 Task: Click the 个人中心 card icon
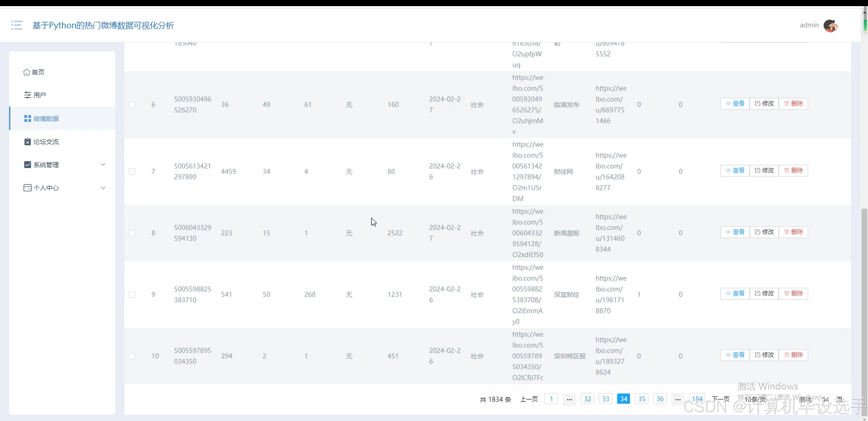pos(27,188)
